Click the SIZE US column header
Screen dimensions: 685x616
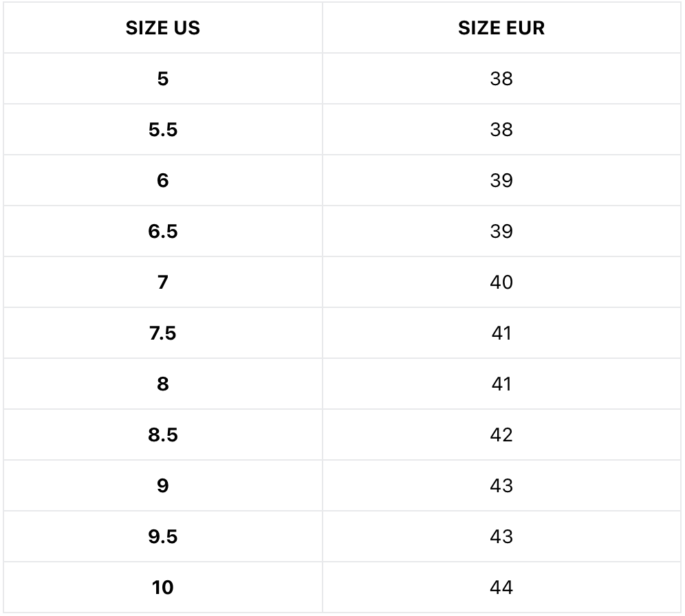pos(163,28)
